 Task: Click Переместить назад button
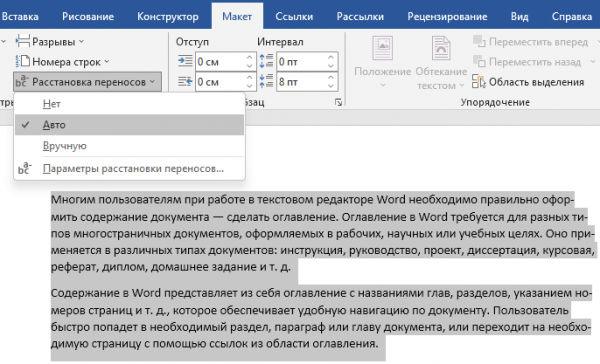[527, 62]
